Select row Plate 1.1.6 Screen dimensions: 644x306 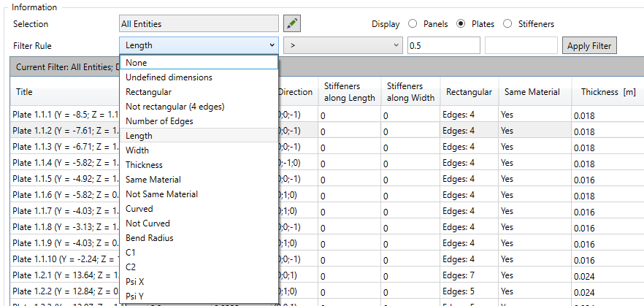point(65,195)
